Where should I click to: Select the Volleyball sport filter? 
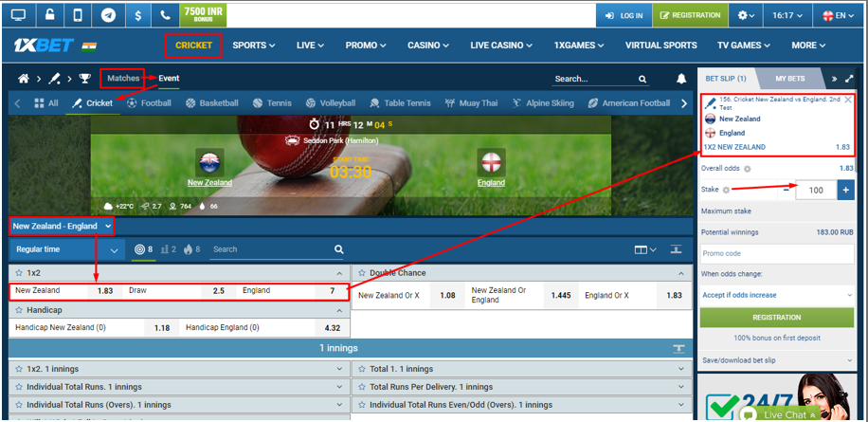(331, 103)
